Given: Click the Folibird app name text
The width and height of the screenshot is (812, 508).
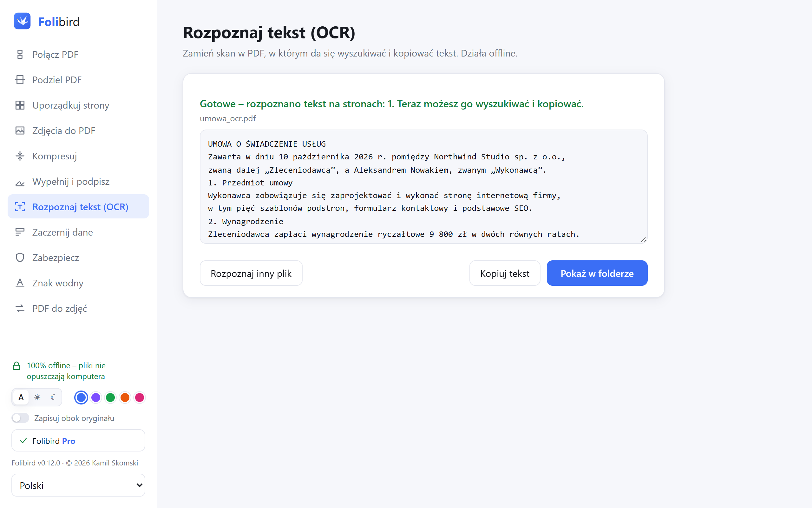Looking at the screenshot, I should click(x=59, y=22).
